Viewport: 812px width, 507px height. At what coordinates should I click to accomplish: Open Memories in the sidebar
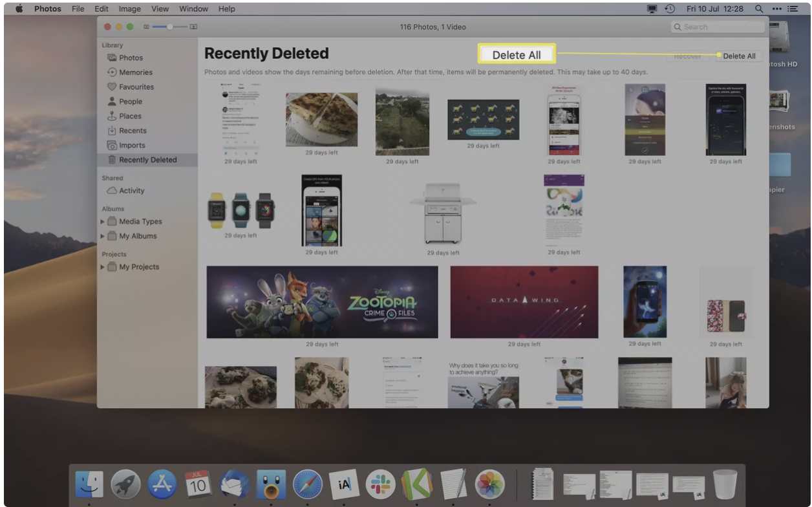[135, 72]
